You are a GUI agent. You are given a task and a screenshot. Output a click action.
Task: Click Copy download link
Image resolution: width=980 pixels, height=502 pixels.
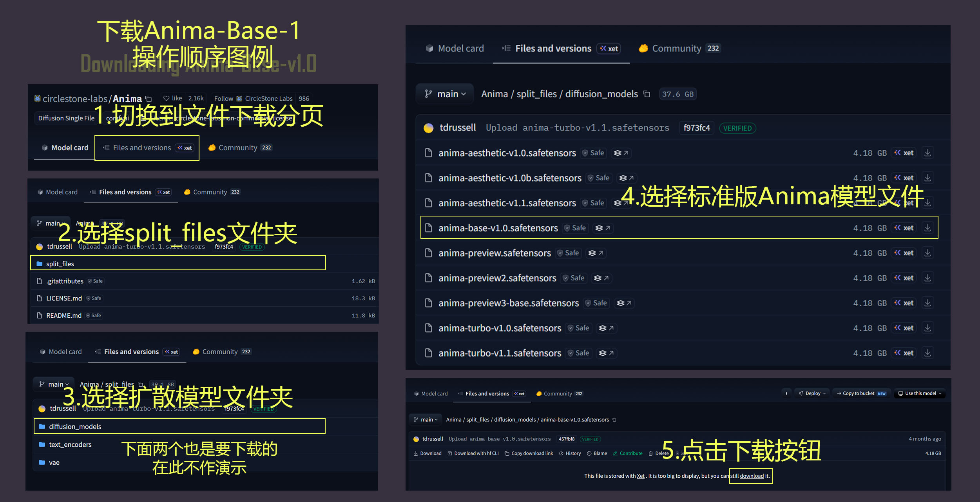click(x=529, y=453)
